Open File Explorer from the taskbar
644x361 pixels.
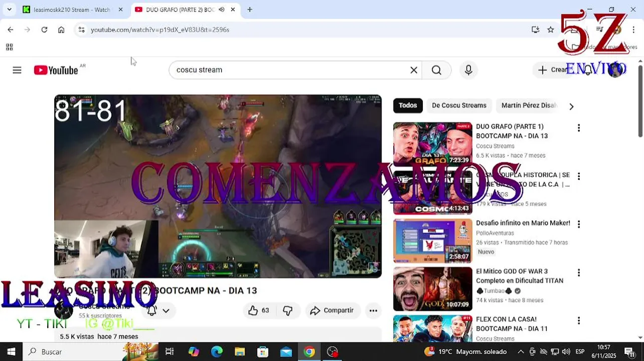click(240, 351)
